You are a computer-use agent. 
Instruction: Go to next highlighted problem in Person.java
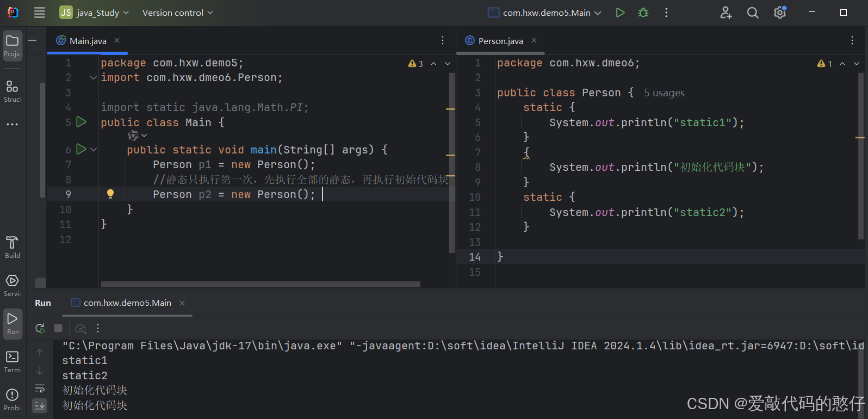pyautogui.click(x=857, y=64)
